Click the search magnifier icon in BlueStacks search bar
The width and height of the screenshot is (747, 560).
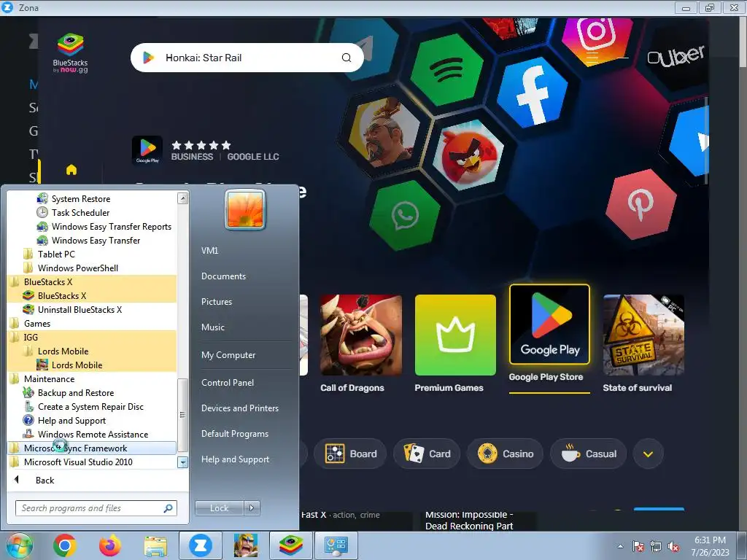pyautogui.click(x=347, y=58)
